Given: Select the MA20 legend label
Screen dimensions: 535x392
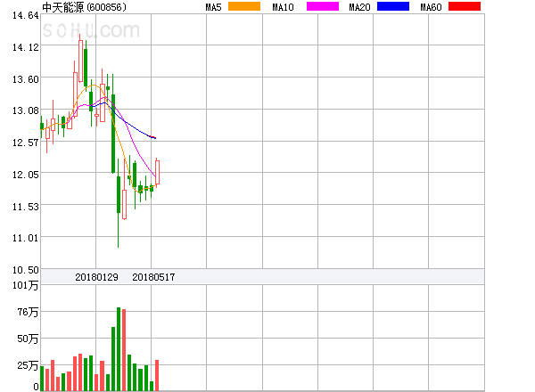Looking at the screenshot, I should 359,7.
